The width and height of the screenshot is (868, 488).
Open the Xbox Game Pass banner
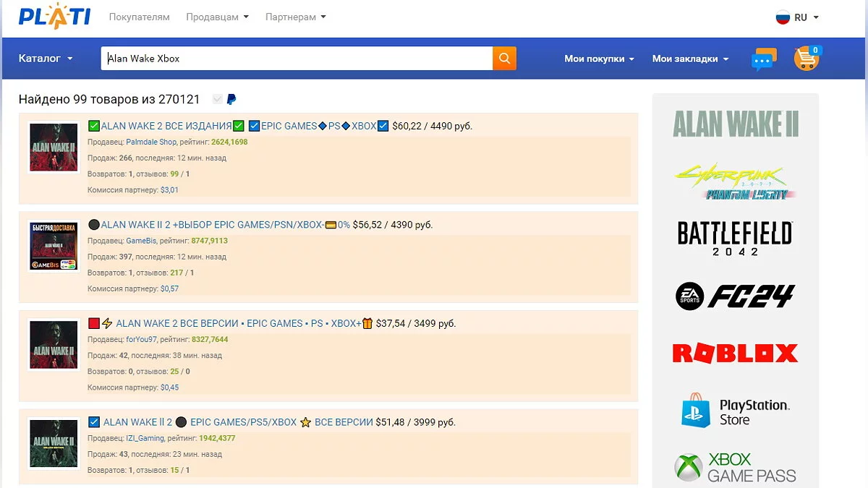[x=735, y=467]
